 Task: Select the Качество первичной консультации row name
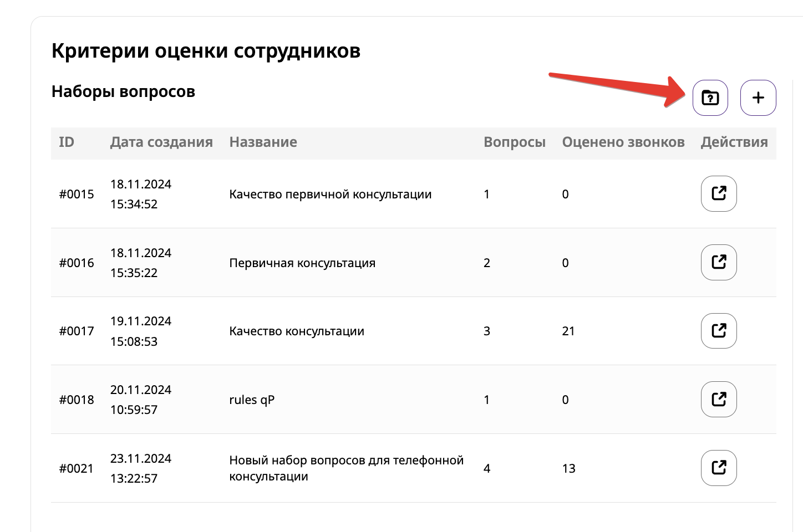pos(330,195)
